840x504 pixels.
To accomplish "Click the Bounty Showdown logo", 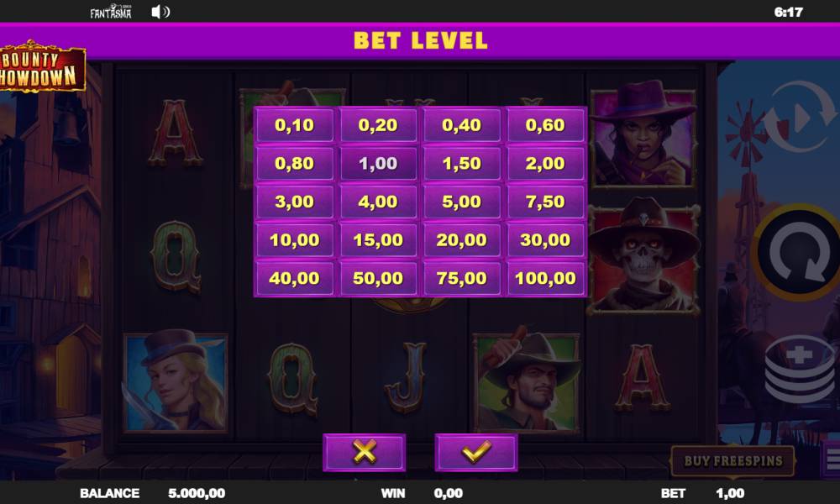I will click(42, 67).
